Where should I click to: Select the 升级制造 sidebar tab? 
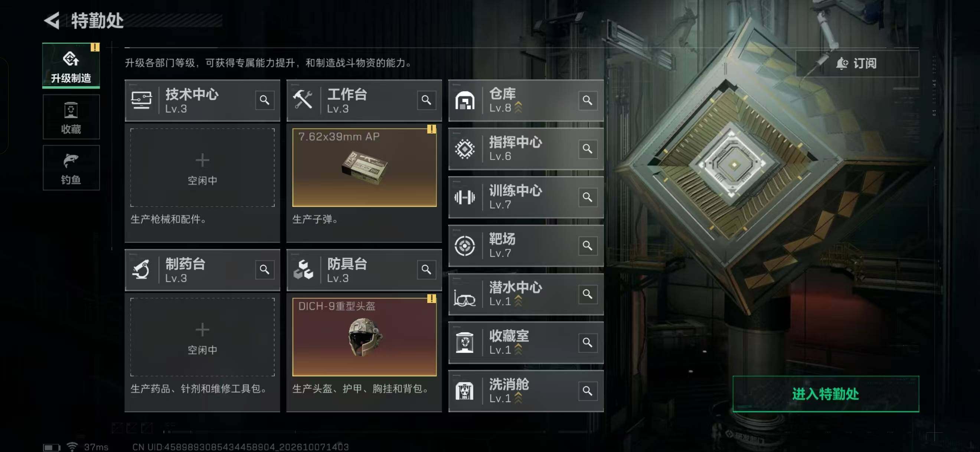pyautogui.click(x=71, y=65)
